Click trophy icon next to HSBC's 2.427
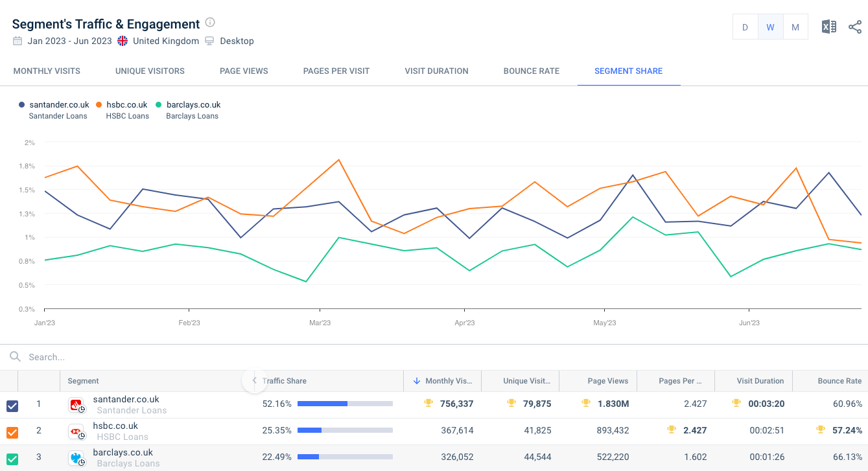This screenshot has height=471, width=868. [x=671, y=430]
